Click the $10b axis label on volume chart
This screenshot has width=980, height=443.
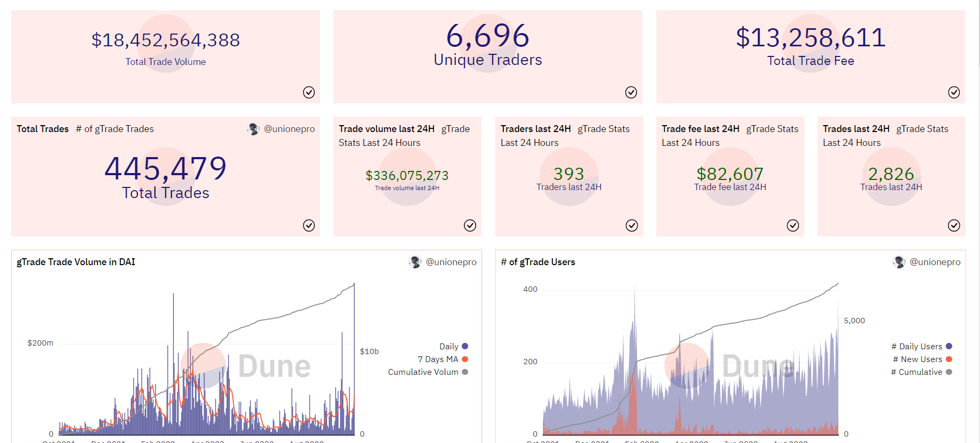tap(369, 351)
